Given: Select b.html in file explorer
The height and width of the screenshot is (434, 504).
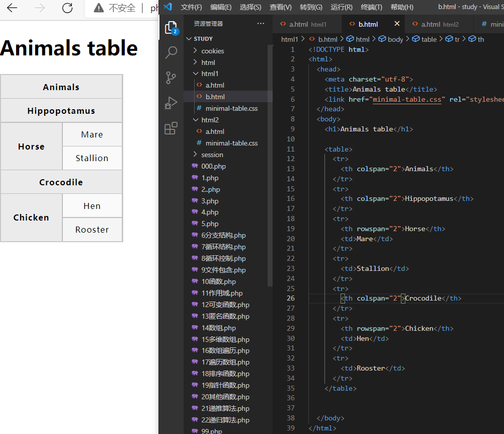Looking at the screenshot, I should point(215,97).
